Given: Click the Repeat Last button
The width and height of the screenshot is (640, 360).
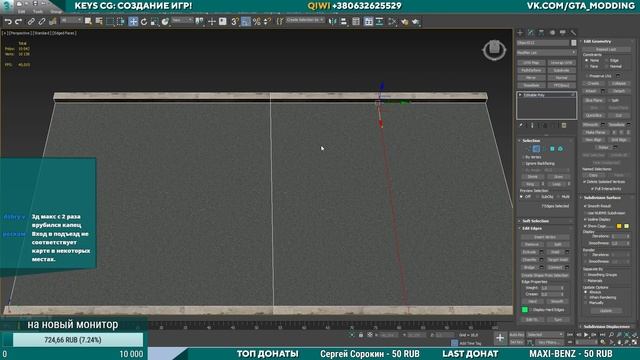Looking at the screenshot, I should pyautogui.click(x=606, y=49).
